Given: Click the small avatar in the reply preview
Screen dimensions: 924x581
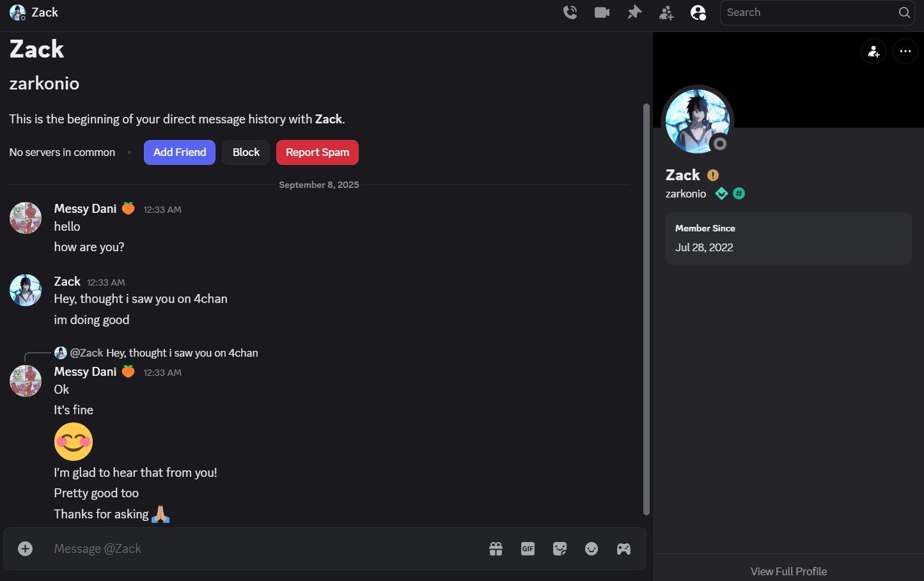Looking at the screenshot, I should [61, 353].
